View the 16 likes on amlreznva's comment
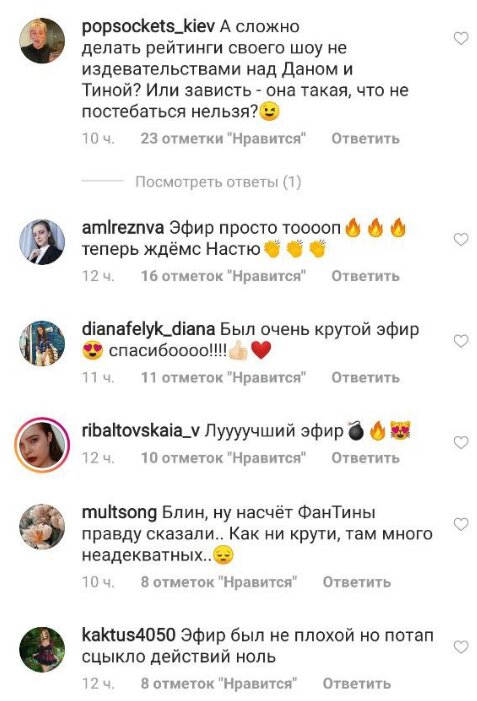The width and height of the screenshot is (477, 701). coord(223,276)
